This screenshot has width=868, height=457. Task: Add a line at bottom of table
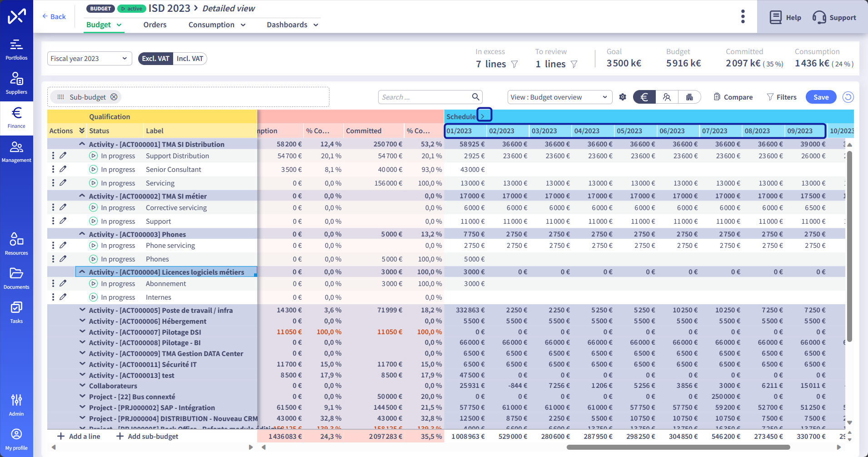click(x=79, y=436)
